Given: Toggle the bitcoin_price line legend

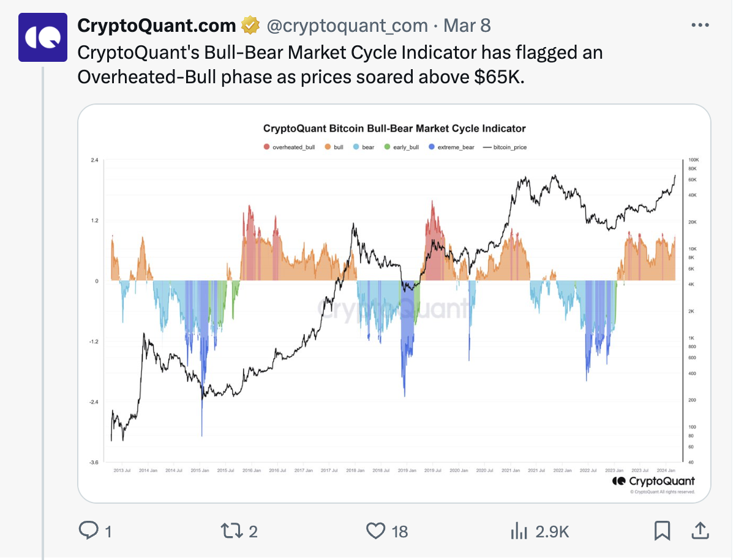Looking at the screenshot, I should click(505, 147).
